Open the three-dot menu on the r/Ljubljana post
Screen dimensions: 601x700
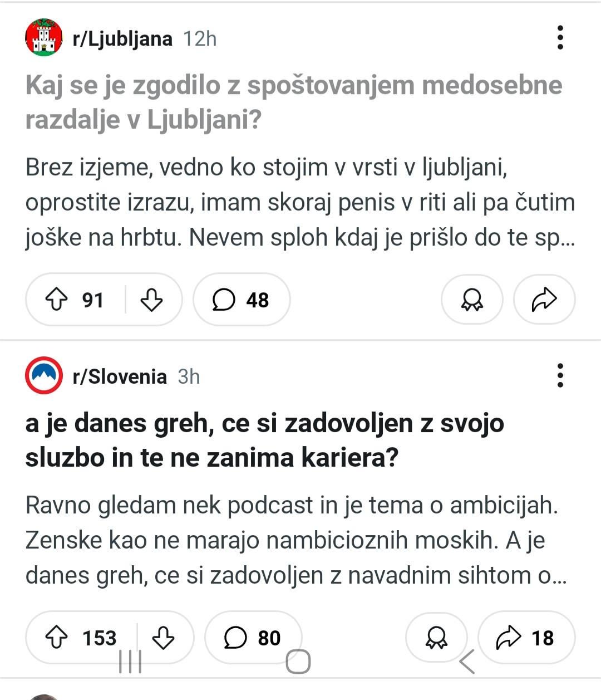(560, 38)
